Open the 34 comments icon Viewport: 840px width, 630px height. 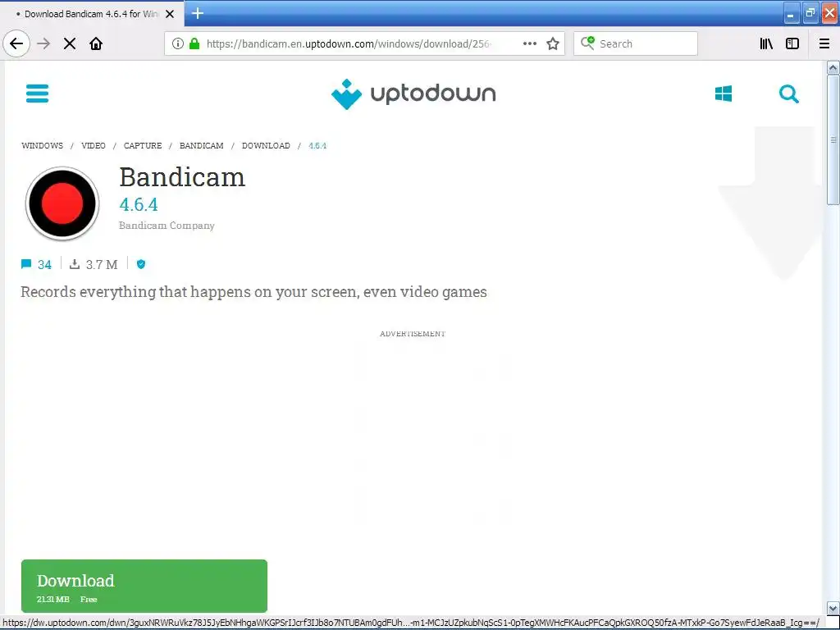click(x=26, y=264)
